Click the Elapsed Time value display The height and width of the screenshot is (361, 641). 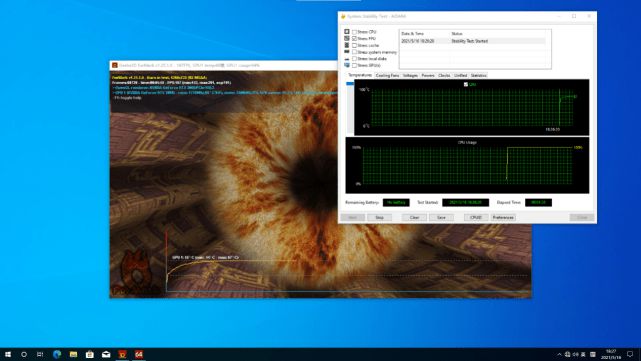tap(538, 202)
